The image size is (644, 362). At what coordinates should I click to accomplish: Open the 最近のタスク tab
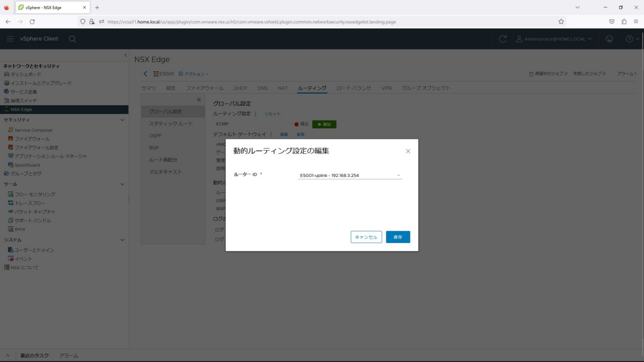(x=34, y=356)
